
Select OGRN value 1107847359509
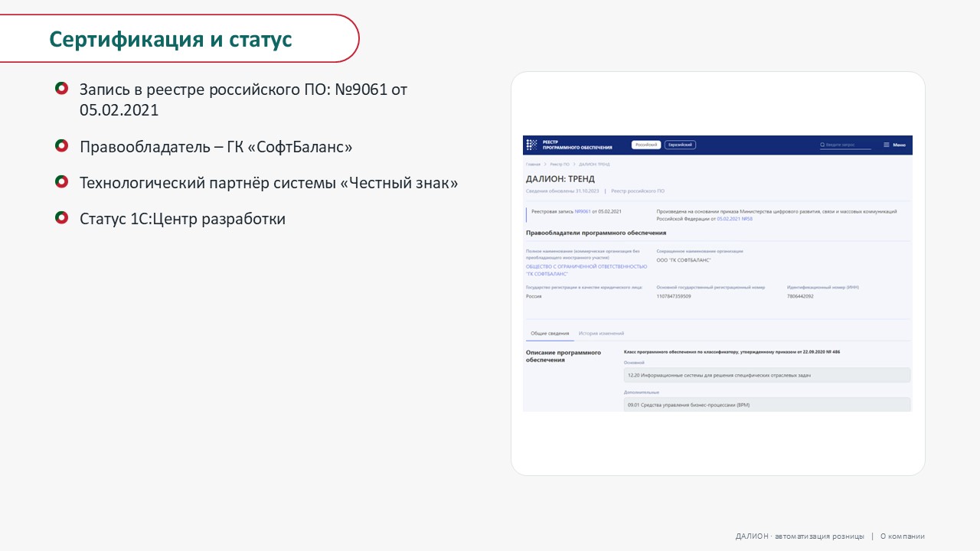[x=674, y=296]
